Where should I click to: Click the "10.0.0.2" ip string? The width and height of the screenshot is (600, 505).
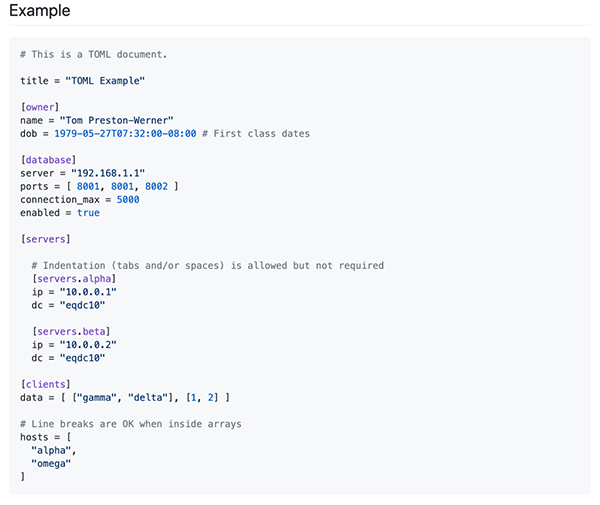(x=88, y=345)
